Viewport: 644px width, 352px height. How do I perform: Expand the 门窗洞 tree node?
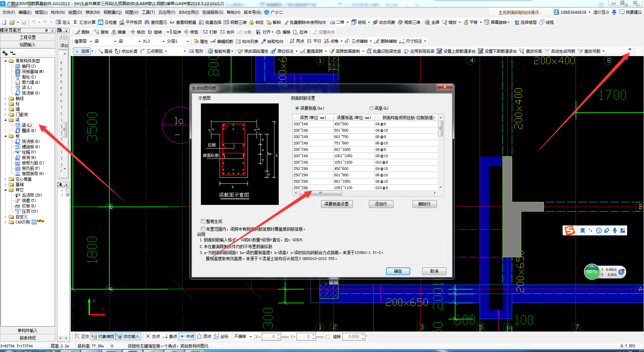(x=6, y=115)
